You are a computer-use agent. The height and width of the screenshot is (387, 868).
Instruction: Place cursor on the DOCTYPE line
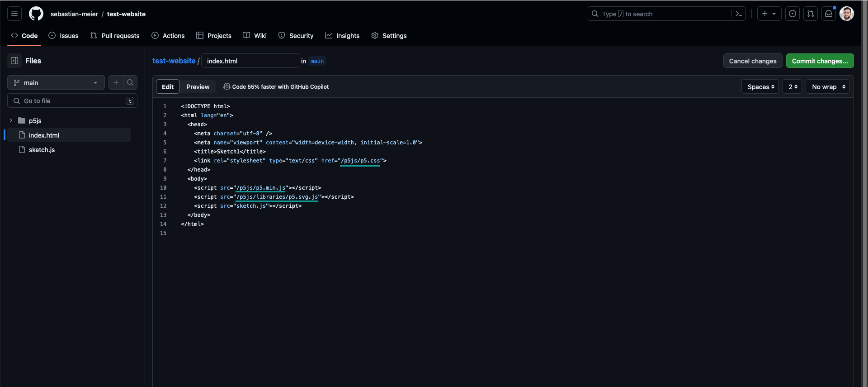tap(205, 106)
